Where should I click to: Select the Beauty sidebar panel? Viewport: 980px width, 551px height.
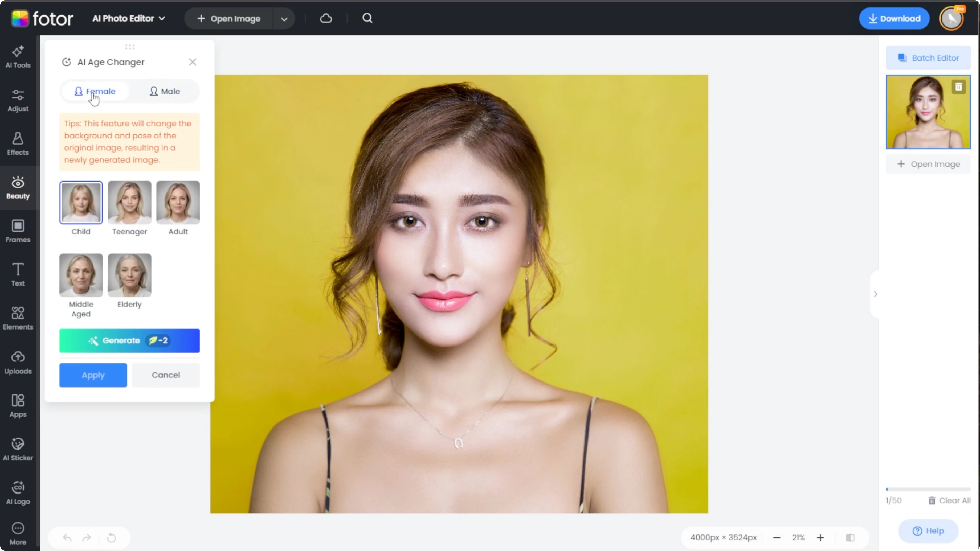pos(18,188)
